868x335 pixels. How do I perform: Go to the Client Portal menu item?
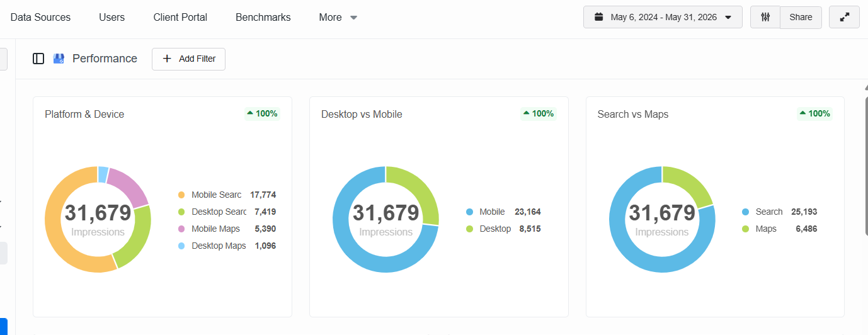pos(180,18)
